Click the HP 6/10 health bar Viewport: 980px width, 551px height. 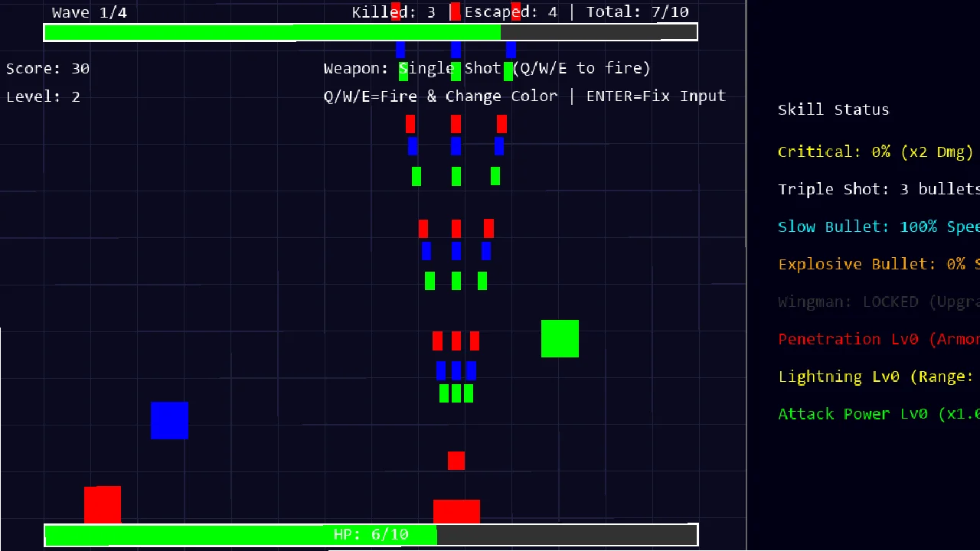[x=371, y=534]
